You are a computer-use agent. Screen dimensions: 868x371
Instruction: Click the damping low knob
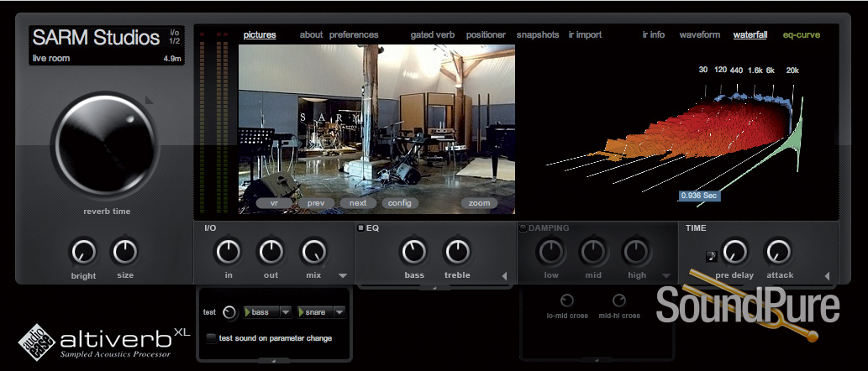click(x=551, y=252)
